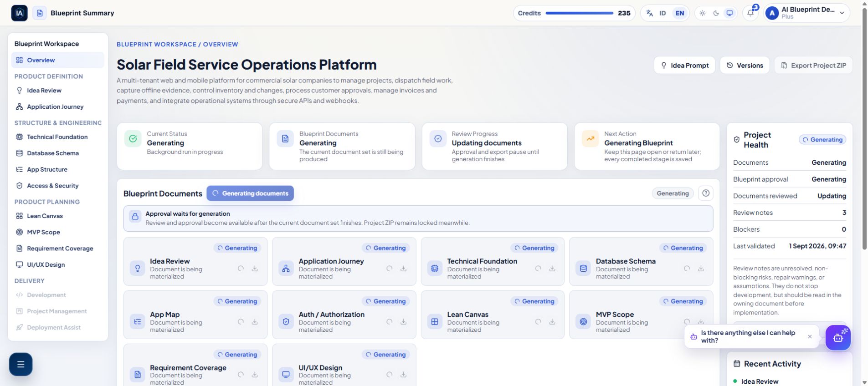Click the Last validated date value
The width and height of the screenshot is (868, 386).
817,246
